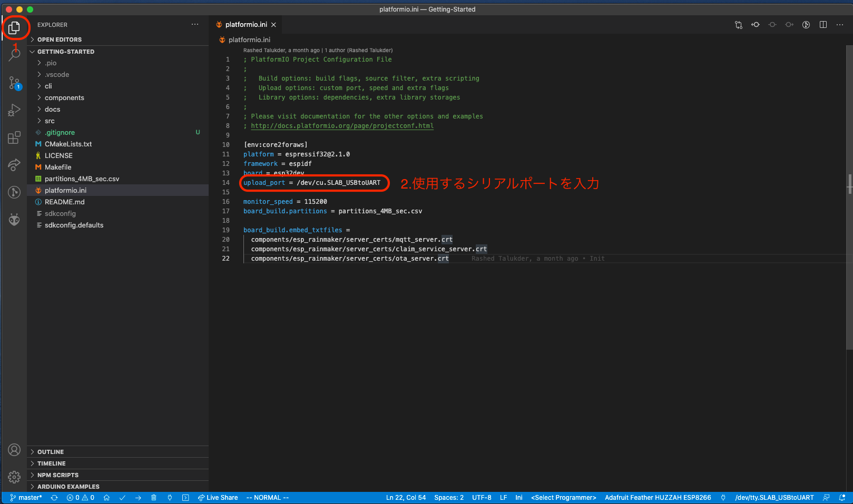Toggle NORMAL vim mode indicator in status bar
Image resolution: width=853 pixels, height=504 pixels.
[x=268, y=498]
